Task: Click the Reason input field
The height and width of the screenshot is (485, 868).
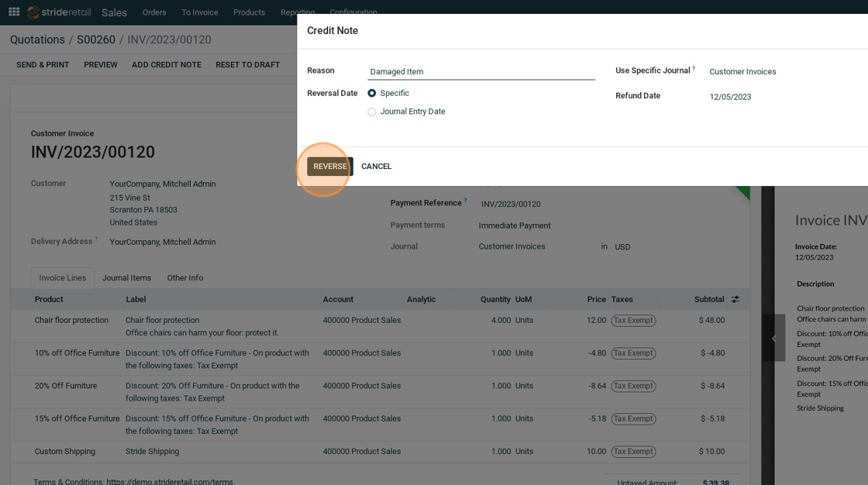Action: [x=481, y=71]
